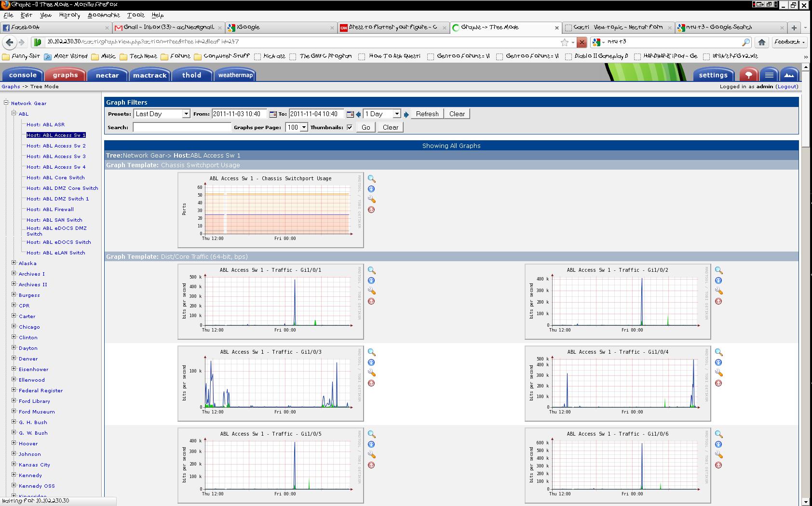Viewport: 812px width, 506px height.
Task: Open the From date calendar picker
Action: coord(273,114)
